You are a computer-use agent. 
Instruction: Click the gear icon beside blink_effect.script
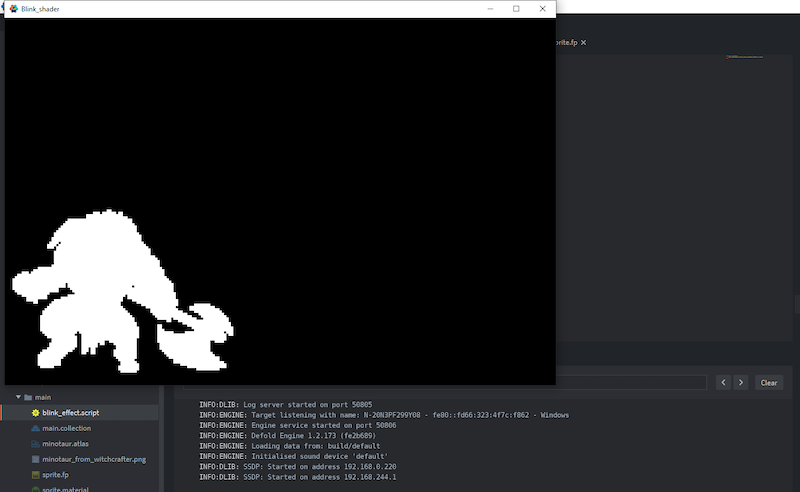point(36,412)
